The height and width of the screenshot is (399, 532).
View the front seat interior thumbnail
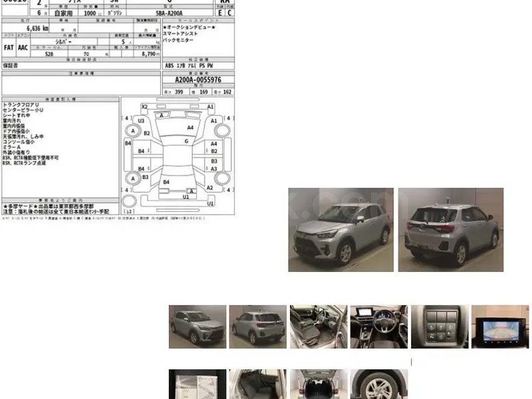318,327
